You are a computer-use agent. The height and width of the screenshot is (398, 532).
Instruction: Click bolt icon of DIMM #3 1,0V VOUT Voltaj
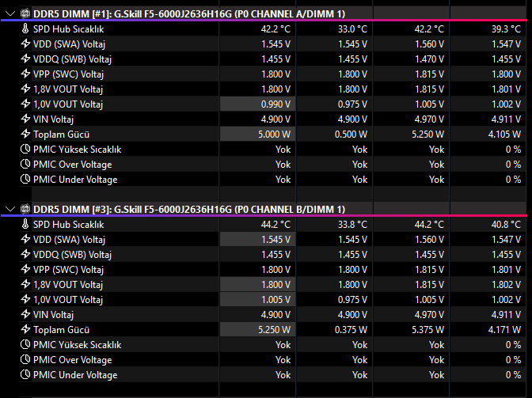coord(25,299)
